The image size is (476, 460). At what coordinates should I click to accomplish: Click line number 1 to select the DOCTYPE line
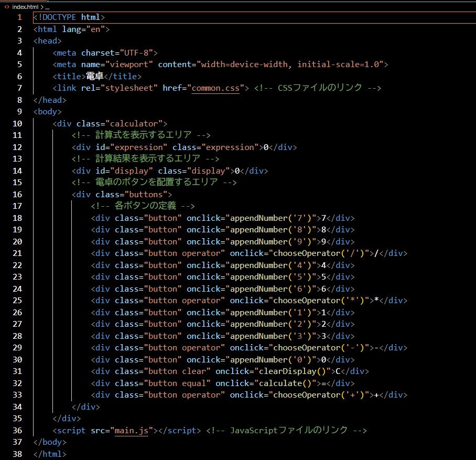coord(19,17)
